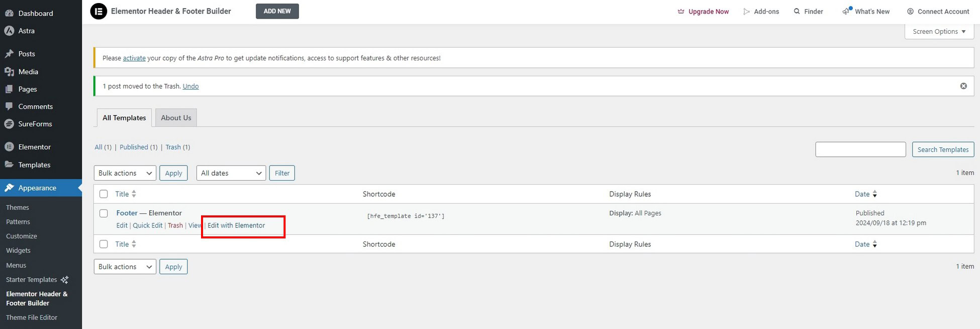
Task: Show All (1) templates link
Action: pyautogui.click(x=103, y=147)
